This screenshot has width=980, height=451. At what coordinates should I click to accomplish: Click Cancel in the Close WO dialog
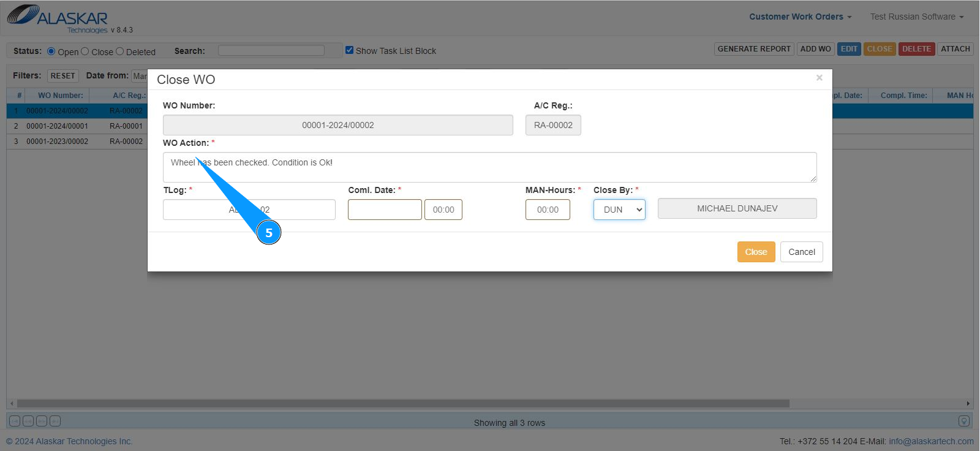[x=801, y=252]
